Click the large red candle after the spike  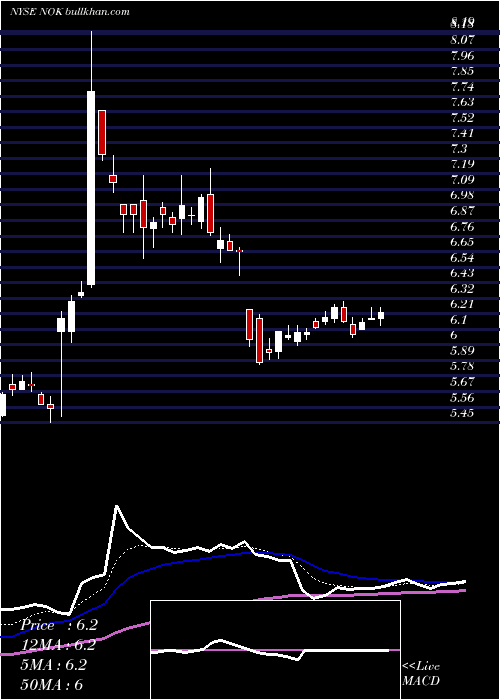tap(102, 132)
